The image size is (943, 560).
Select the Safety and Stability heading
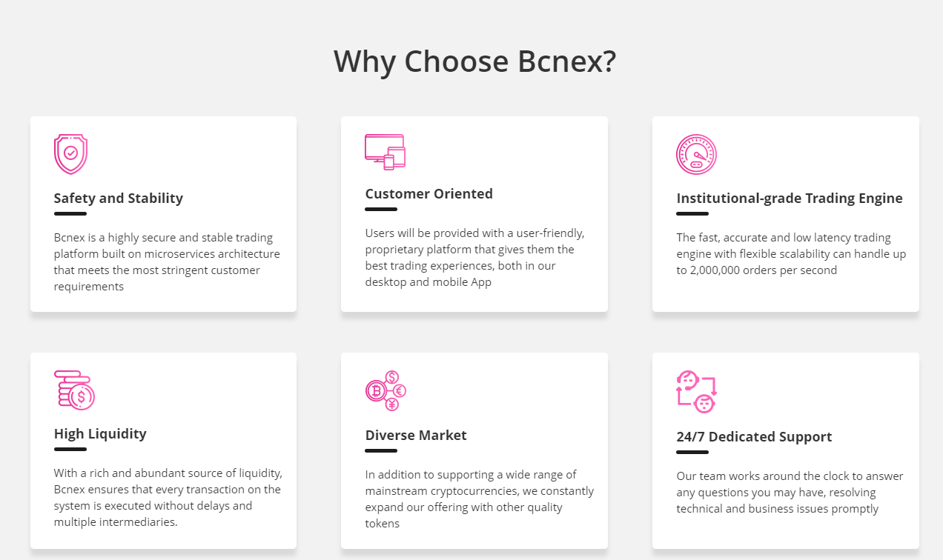[x=119, y=199]
